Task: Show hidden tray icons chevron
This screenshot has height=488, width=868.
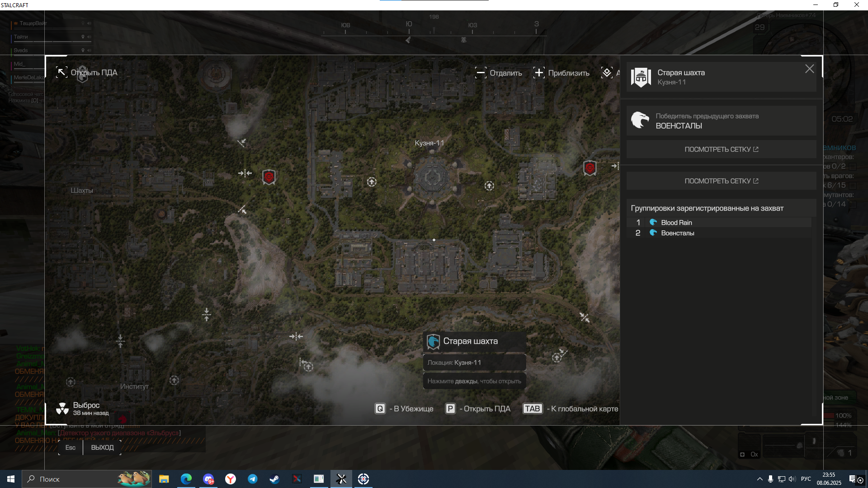Action: [759, 479]
